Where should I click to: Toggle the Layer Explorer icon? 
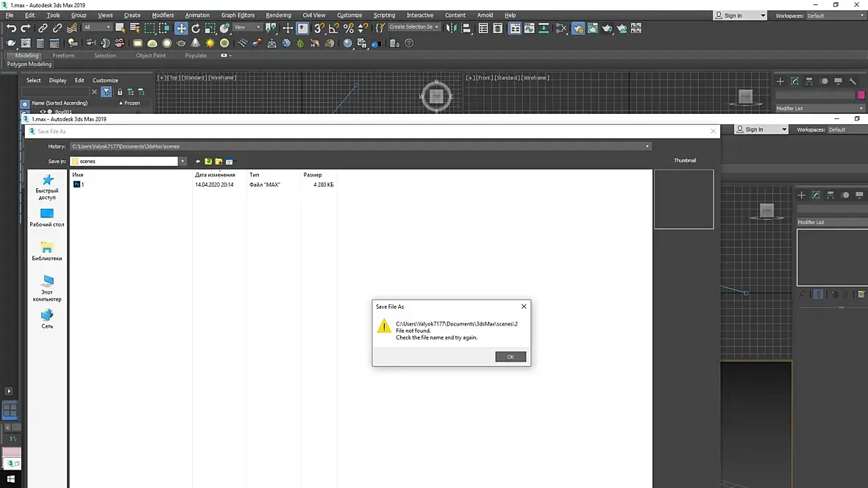pyautogui.click(x=498, y=28)
